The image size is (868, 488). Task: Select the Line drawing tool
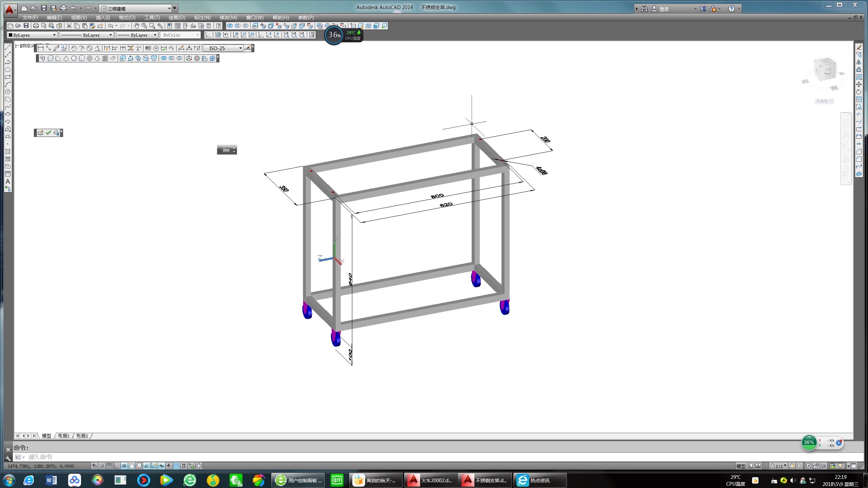click(8, 47)
